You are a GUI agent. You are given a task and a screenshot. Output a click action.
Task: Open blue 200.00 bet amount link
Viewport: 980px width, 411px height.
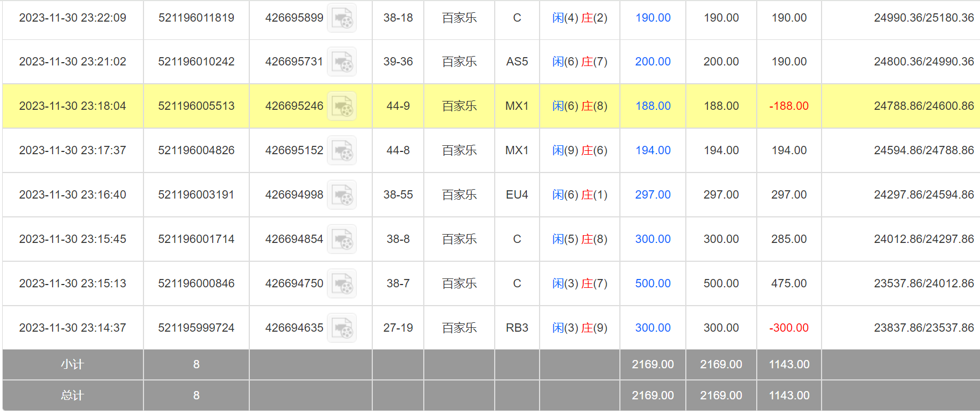(x=653, y=62)
